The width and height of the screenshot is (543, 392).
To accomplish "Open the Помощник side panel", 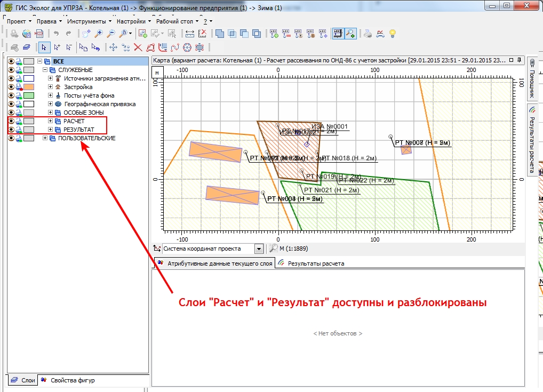I will click(532, 79).
